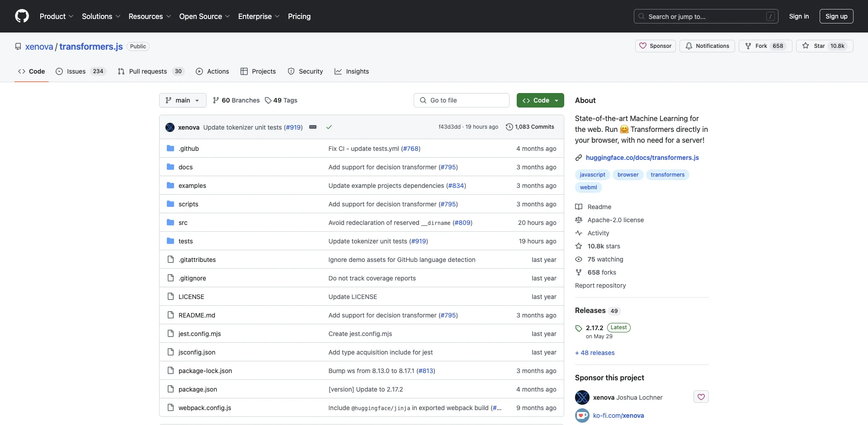Click the webpack.config.js file icon
868x425 pixels.
click(x=170, y=408)
